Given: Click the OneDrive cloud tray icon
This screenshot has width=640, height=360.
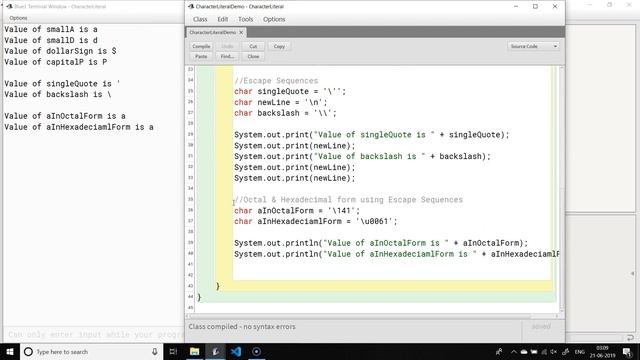Looking at the screenshot, I should (524, 352).
